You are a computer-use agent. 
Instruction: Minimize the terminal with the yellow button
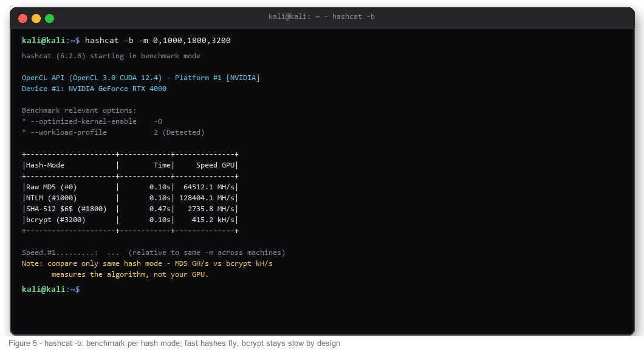coord(36,18)
